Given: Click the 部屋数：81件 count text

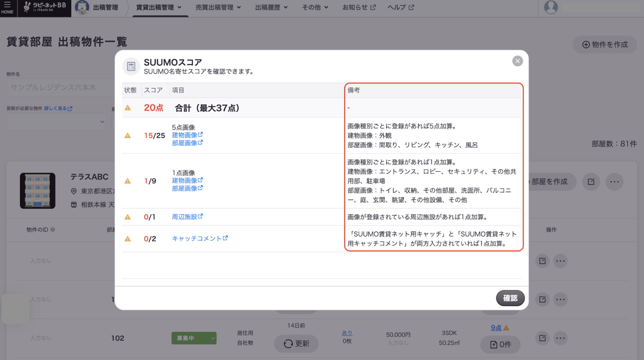Looking at the screenshot, I should [x=614, y=144].
